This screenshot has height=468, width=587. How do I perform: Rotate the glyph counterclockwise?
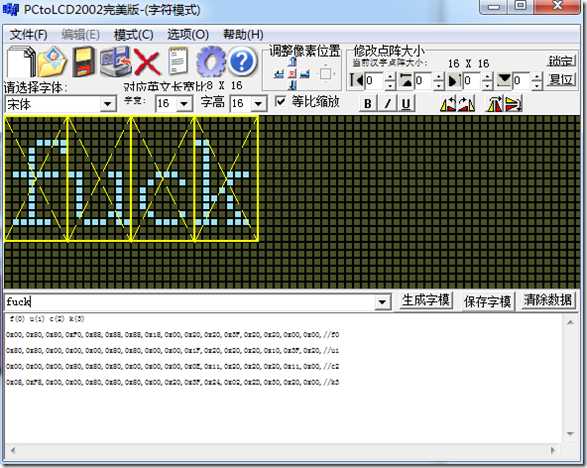click(x=448, y=104)
